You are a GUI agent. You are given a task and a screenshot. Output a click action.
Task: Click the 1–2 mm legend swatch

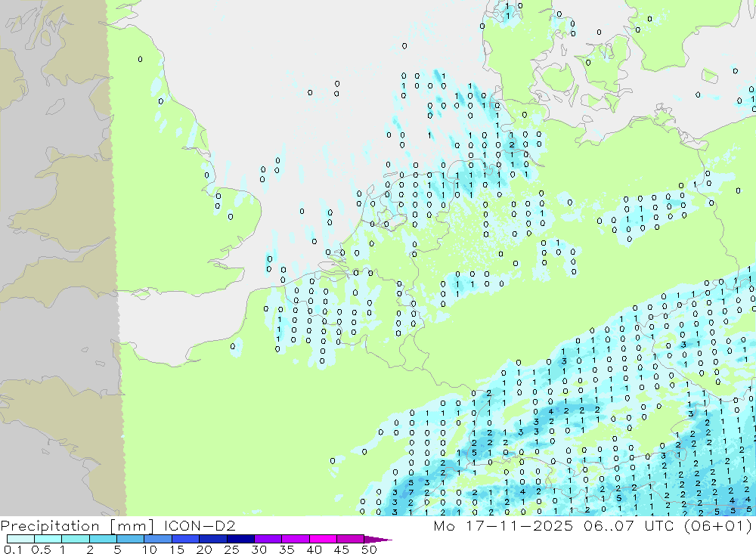[76, 539]
